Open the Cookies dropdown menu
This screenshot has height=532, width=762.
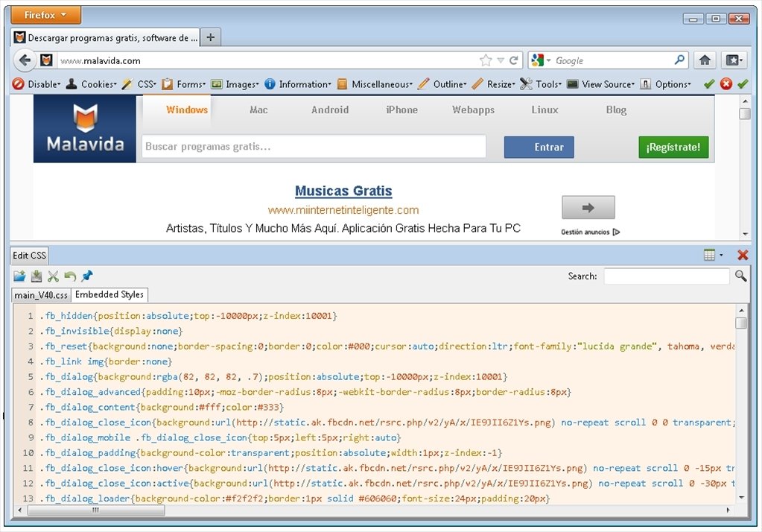[92, 84]
